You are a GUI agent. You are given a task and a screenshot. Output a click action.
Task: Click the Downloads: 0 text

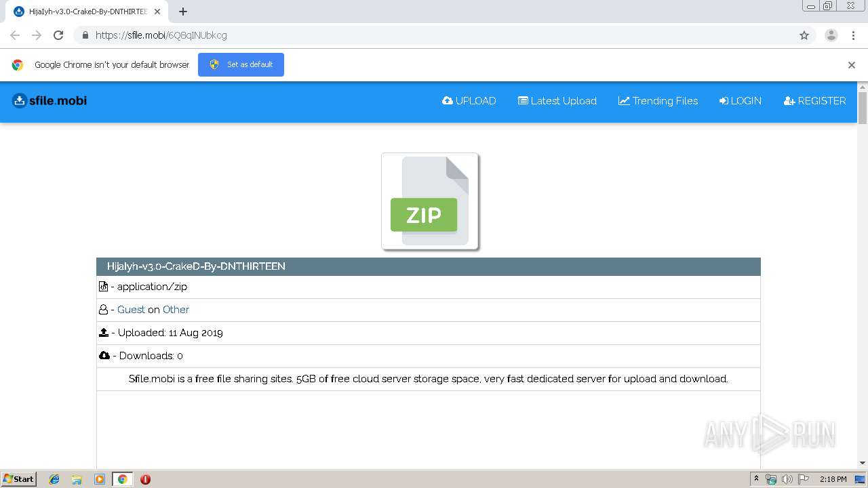(151, 356)
